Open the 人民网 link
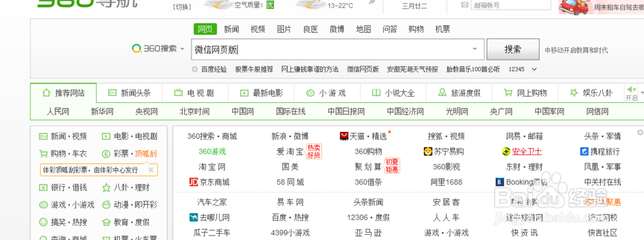 (58, 111)
